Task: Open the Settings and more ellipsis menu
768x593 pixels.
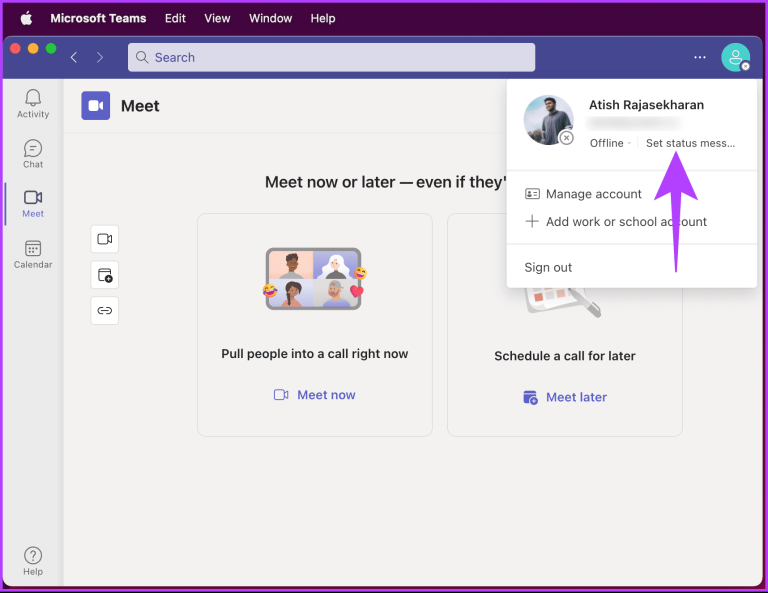Action: click(699, 58)
